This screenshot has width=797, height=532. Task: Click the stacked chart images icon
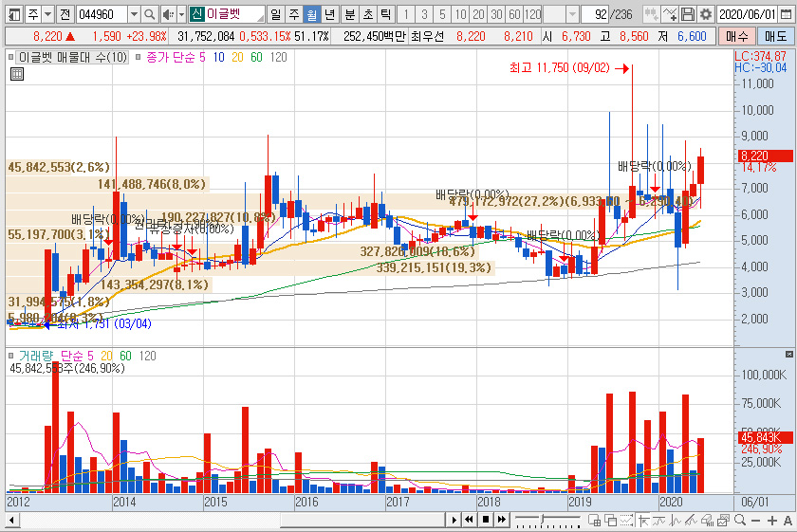pos(724,520)
